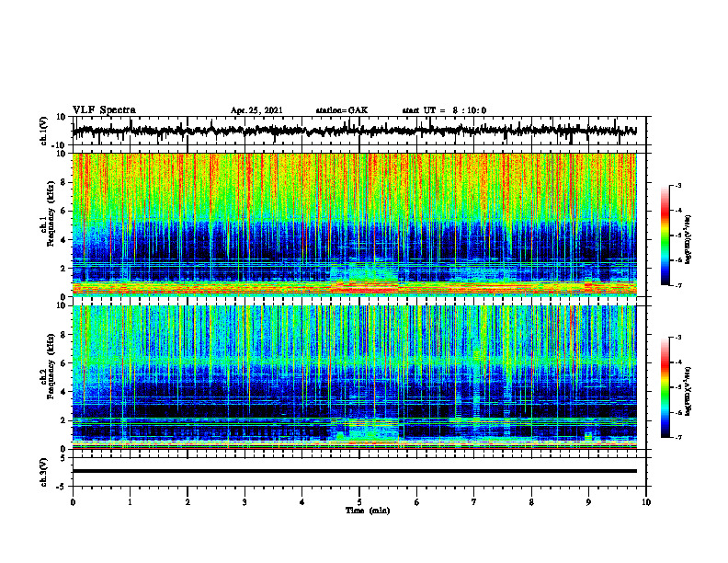728x563 pixels.
Task: Click the time axis tick label "8"
Action: pos(531,502)
